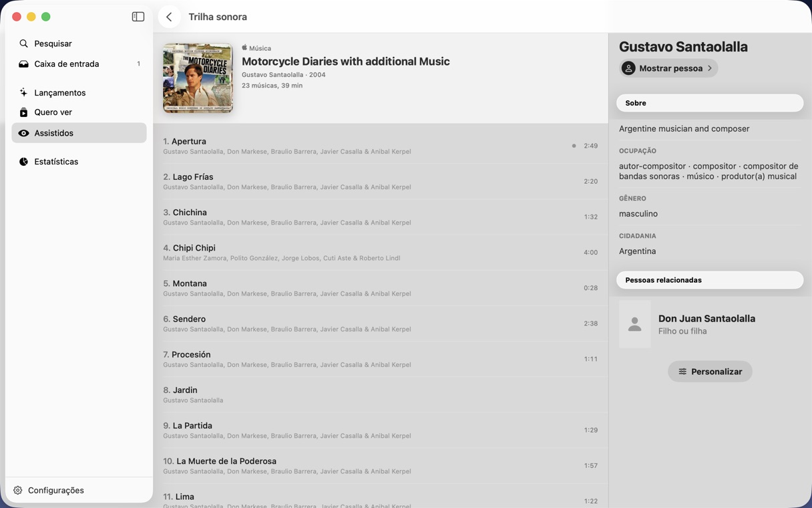Open the Don Juan Santaolalla avatar placeholder
812x508 pixels.
tap(635, 324)
